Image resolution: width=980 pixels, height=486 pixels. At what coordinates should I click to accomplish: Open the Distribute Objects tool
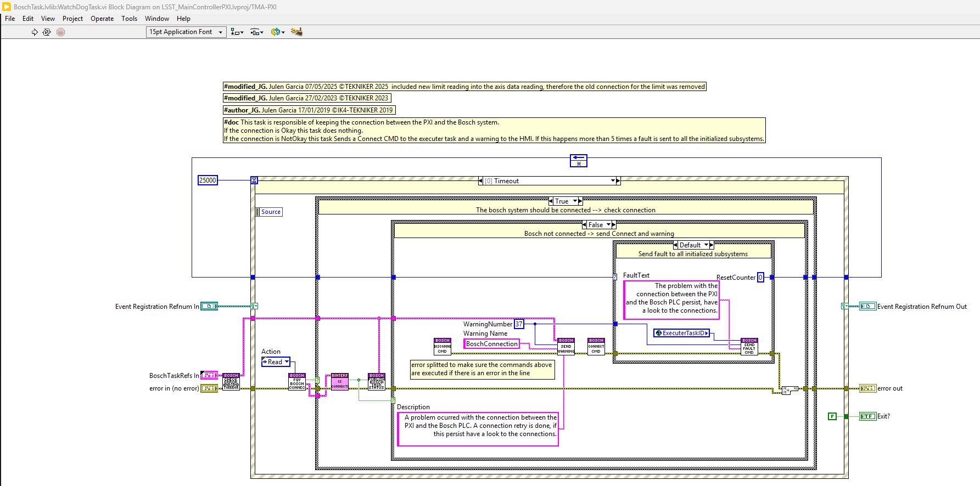257,32
